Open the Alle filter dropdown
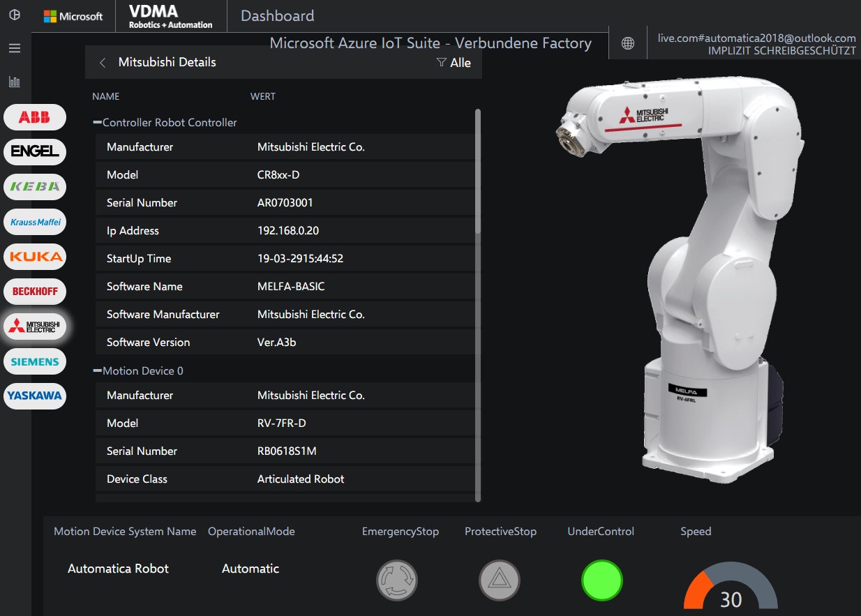 (453, 62)
